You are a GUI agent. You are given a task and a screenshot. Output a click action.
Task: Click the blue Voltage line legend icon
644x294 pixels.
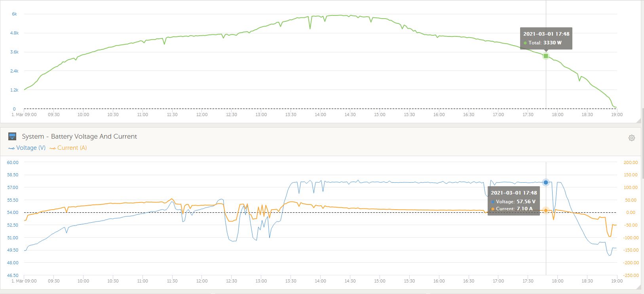coord(11,148)
